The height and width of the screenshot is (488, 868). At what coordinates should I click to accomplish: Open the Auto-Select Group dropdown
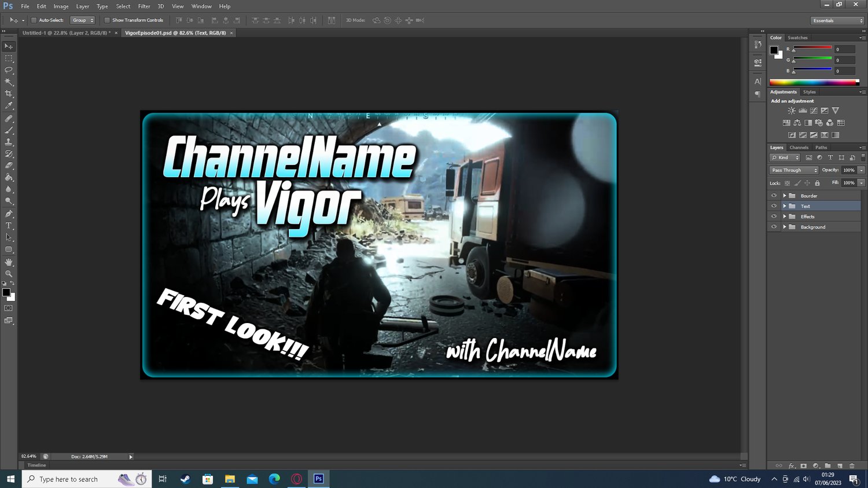(82, 20)
